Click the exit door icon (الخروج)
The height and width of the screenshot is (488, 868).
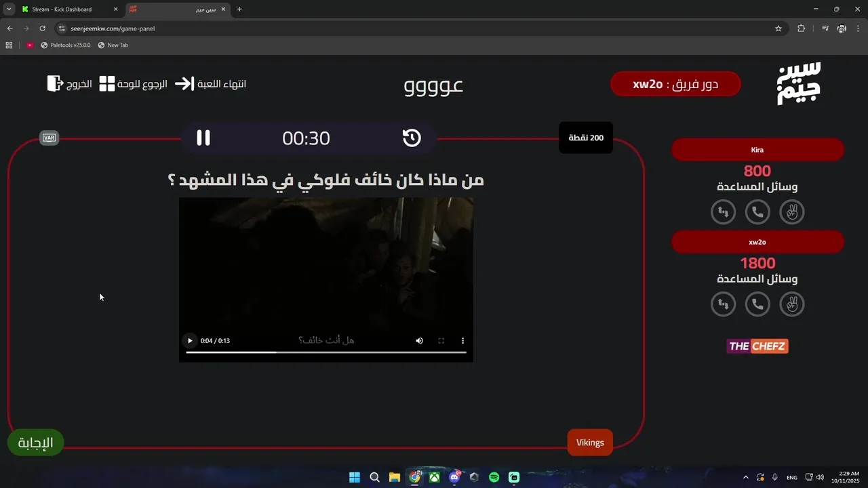55,83
